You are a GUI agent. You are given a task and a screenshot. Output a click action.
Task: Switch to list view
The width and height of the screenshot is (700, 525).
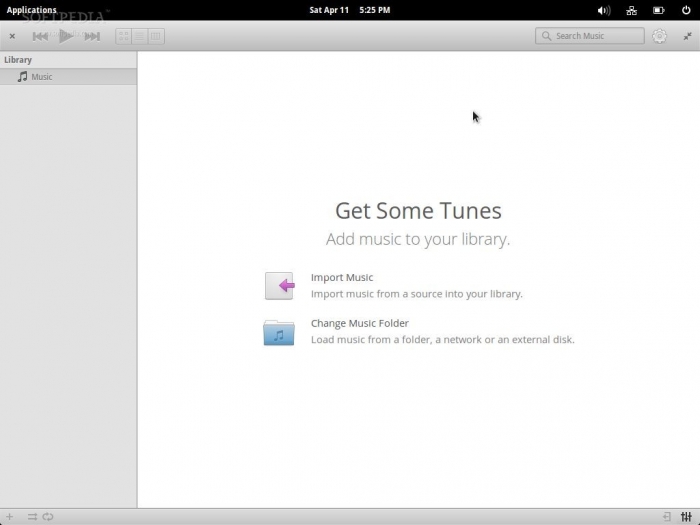140,36
